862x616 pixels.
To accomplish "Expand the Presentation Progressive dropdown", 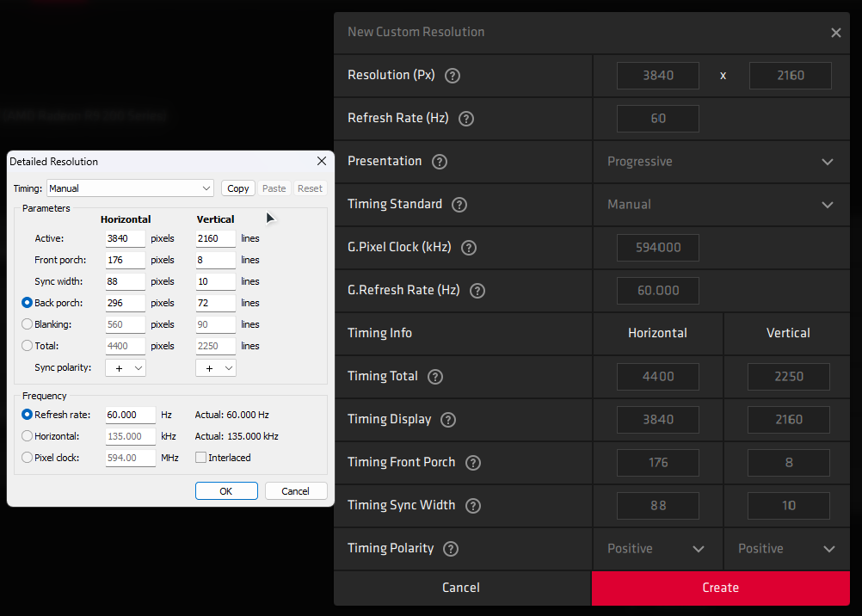I will (721, 162).
